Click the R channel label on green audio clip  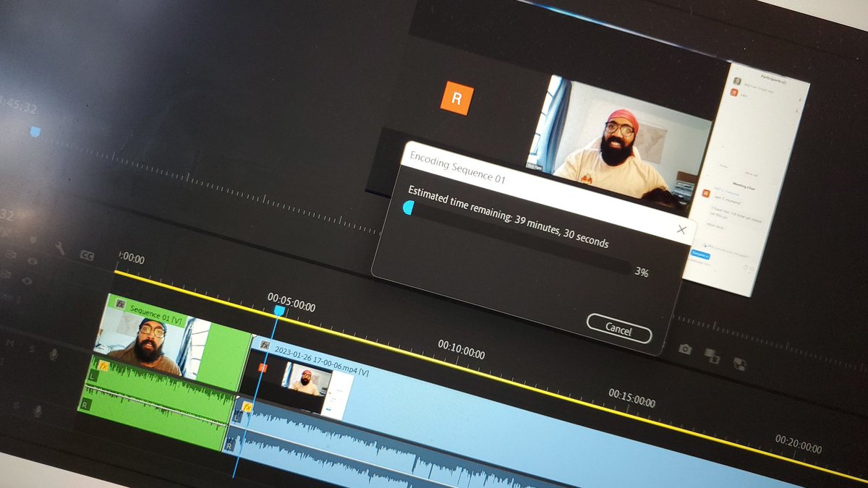(86, 405)
